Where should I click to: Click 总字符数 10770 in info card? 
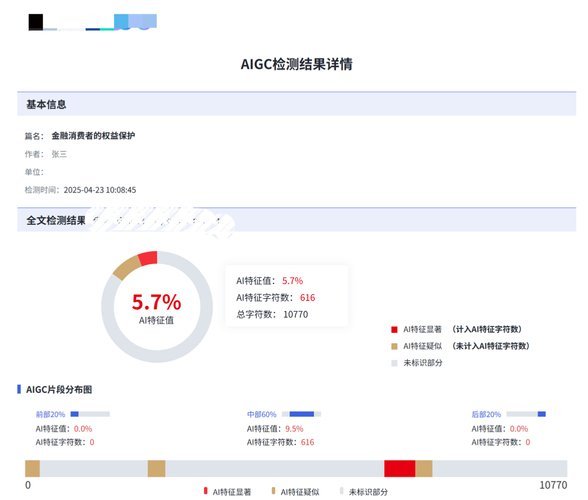pyautogui.click(x=272, y=314)
